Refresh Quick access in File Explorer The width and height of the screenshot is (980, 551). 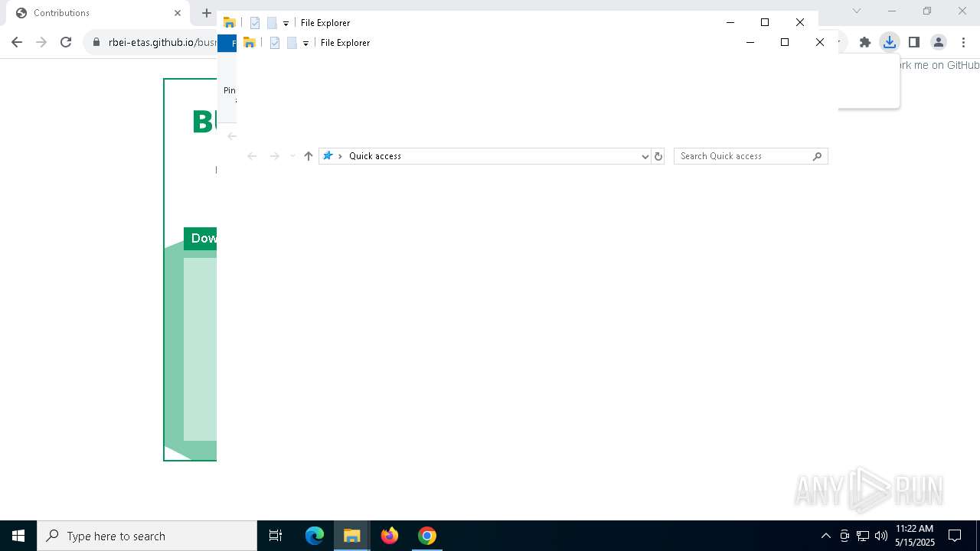click(x=658, y=156)
